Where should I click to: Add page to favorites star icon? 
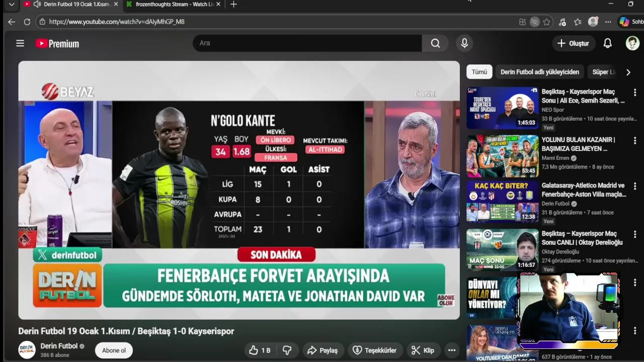point(546,22)
